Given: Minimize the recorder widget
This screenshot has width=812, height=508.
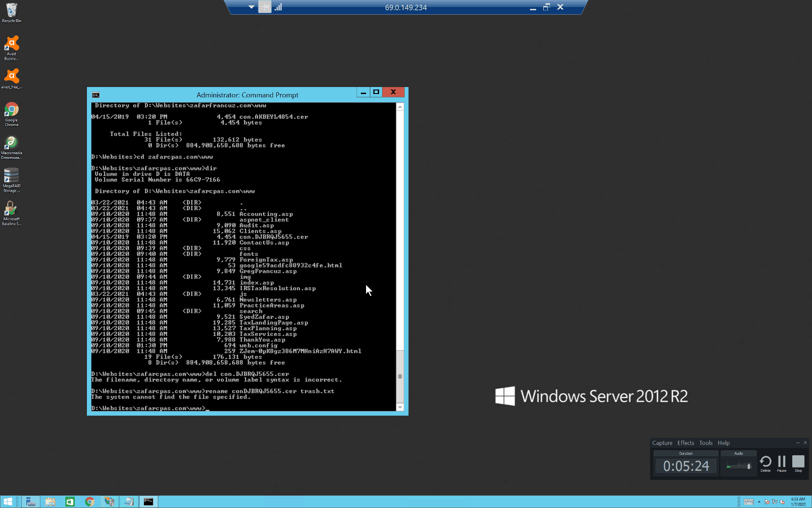Looking at the screenshot, I should 797,443.
